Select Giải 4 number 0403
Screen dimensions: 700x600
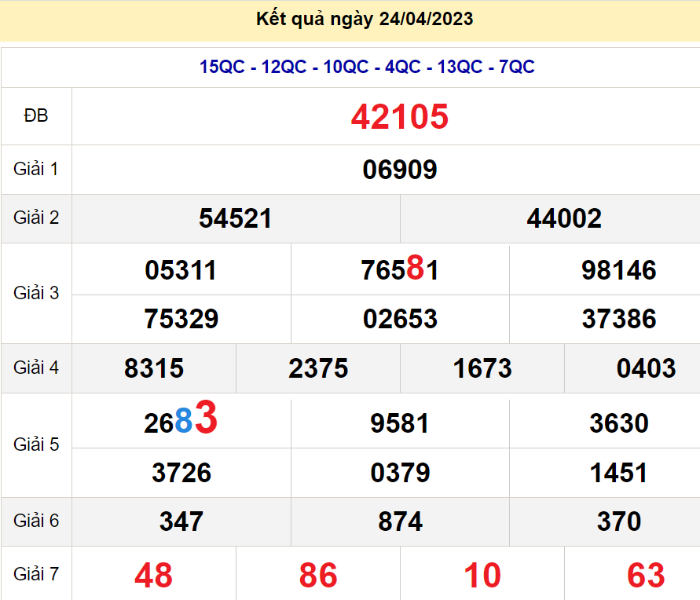click(x=646, y=368)
